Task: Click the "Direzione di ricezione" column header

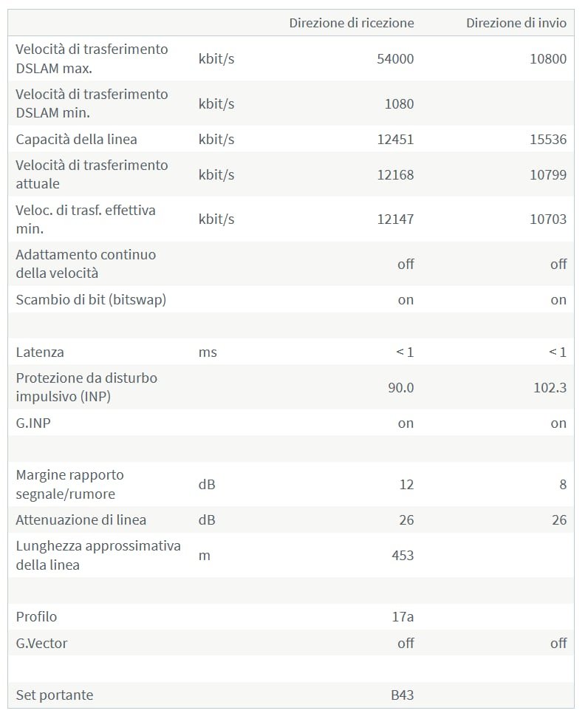Action: 351,23
